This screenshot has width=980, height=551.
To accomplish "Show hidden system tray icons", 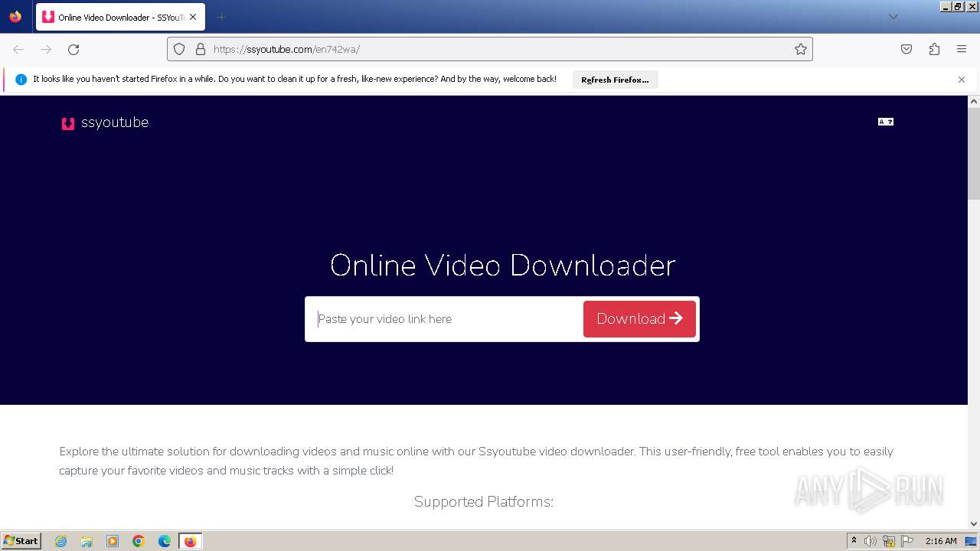I will coord(854,541).
